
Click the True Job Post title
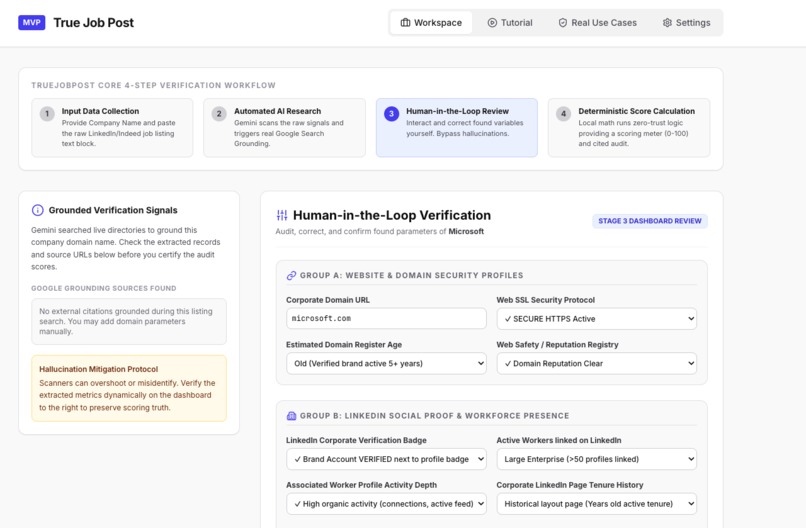tap(94, 23)
